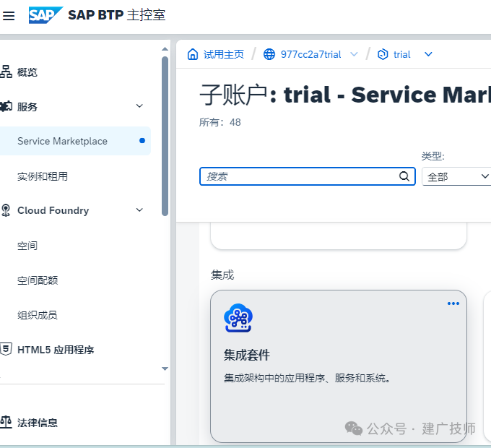Open the three-dot menu on 集成套件 card

pyautogui.click(x=453, y=303)
